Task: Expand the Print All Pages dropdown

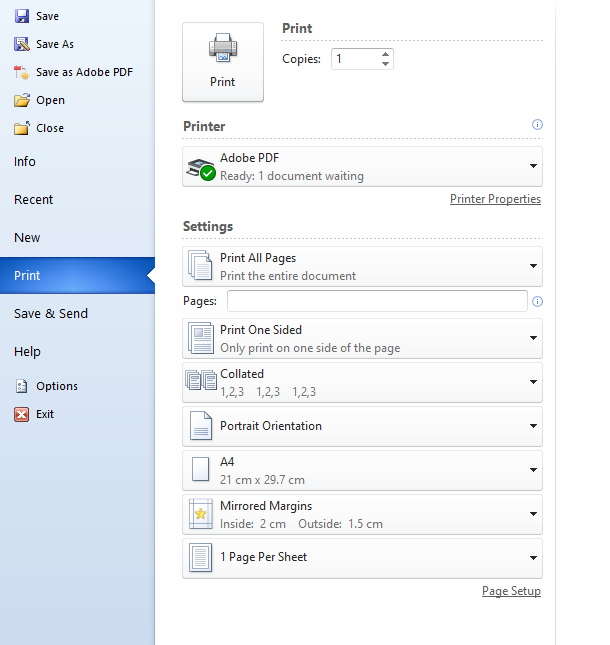Action: [533, 266]
